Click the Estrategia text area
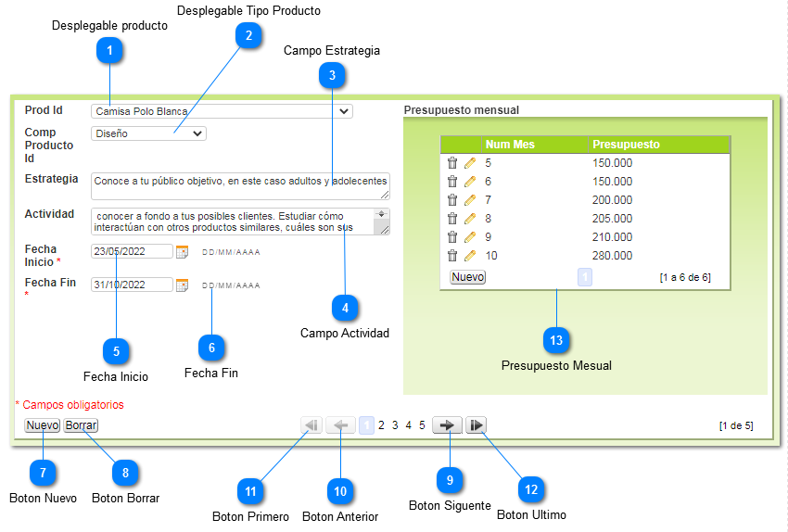Screen dimensions: 788x532 click(x=240, y=186)
